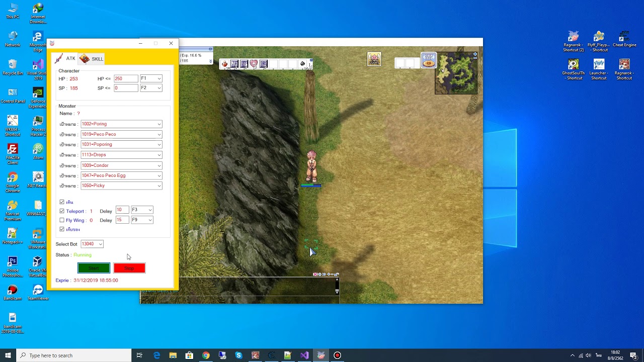The image size is (644, 362).
Task: Click the taskbar search box
Action: [x=74, y=355]
